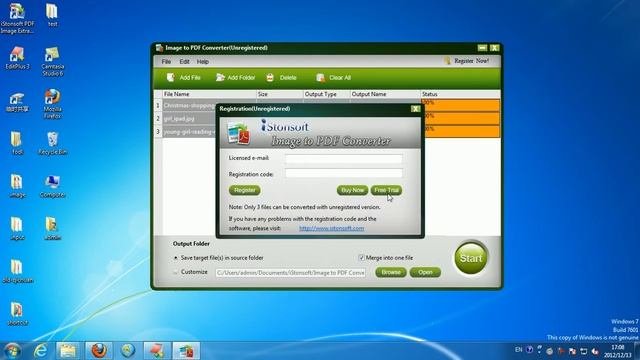The height and width of the screenshot is (360, 640).
Task: Open Windows Explorer from taskbar
Action: [x=68, y=351]
